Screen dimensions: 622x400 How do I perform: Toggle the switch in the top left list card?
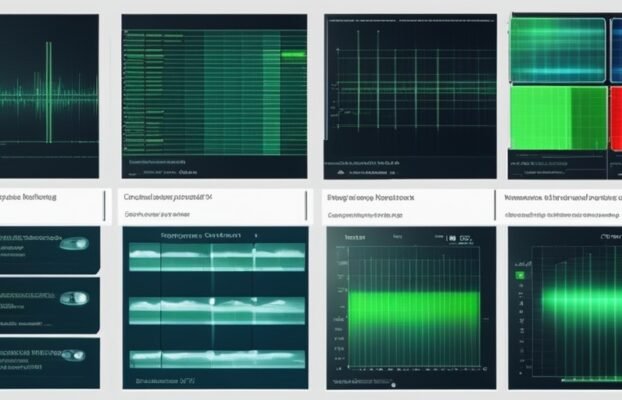(73, 243)
